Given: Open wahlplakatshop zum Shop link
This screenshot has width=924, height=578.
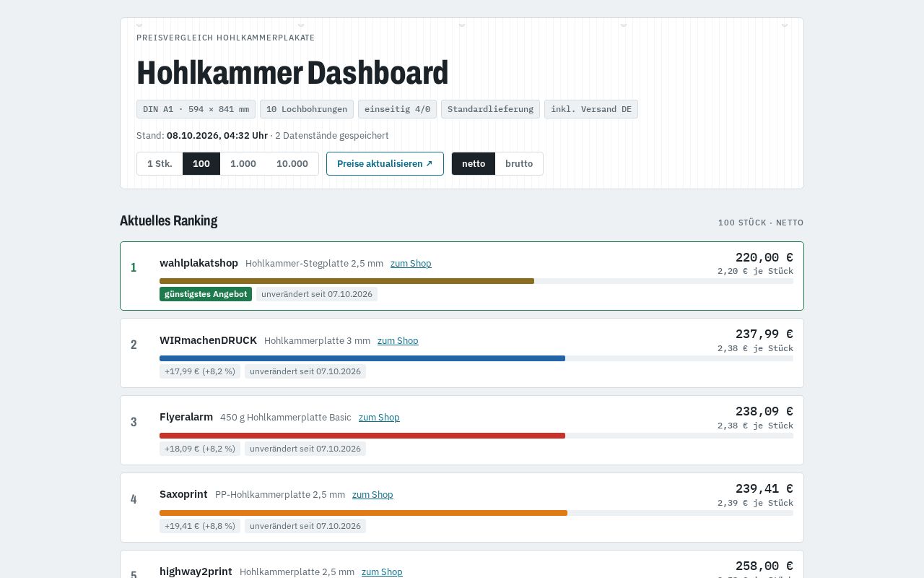Looking at the screenshot, I should (411, 263).
